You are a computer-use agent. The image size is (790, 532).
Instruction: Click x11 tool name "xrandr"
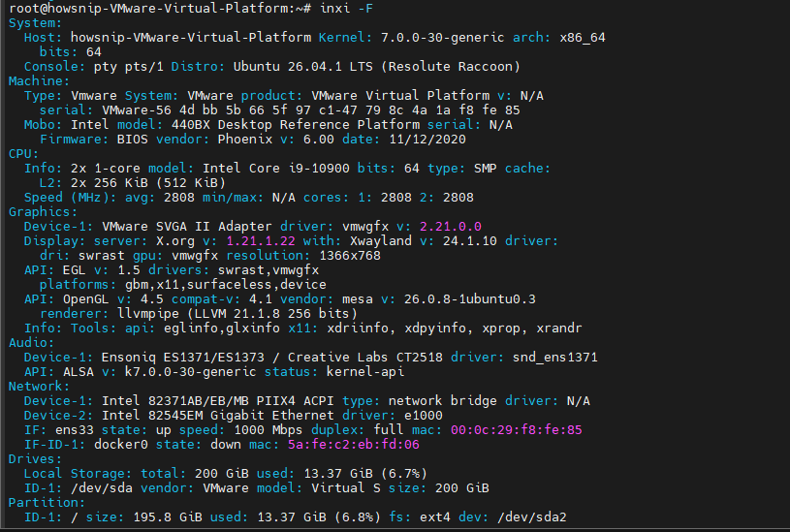tap(558, 329)
